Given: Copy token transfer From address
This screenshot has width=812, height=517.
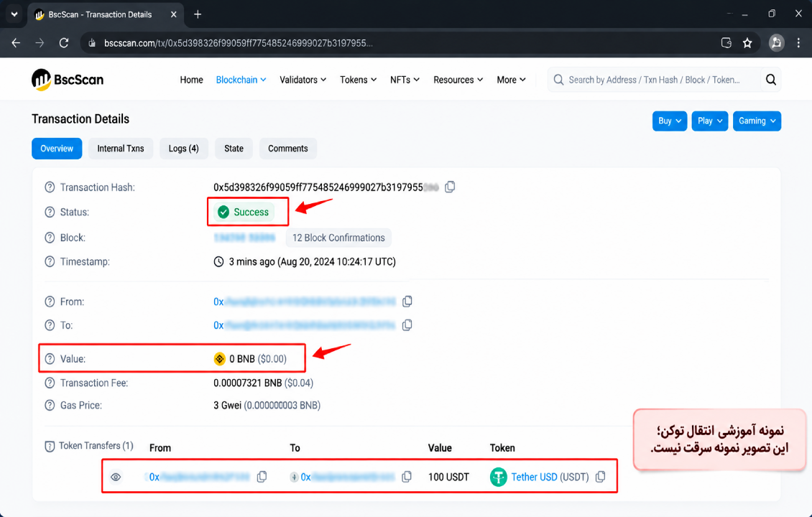Looking at the screenshot, I should pyautogui.click(x=262, y=477).
